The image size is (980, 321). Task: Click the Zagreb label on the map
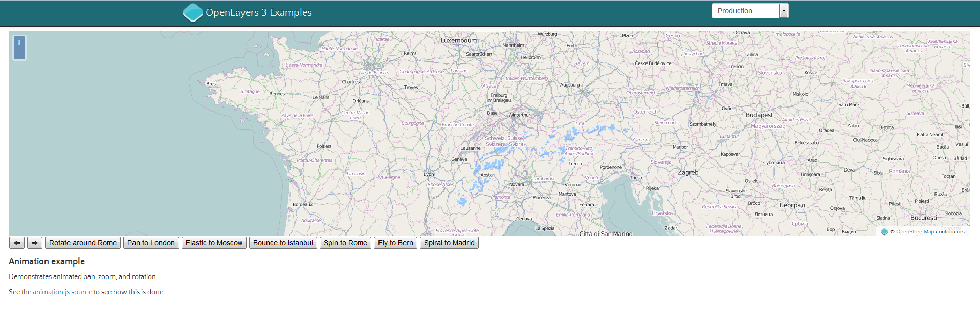click(x=688, y=173)
